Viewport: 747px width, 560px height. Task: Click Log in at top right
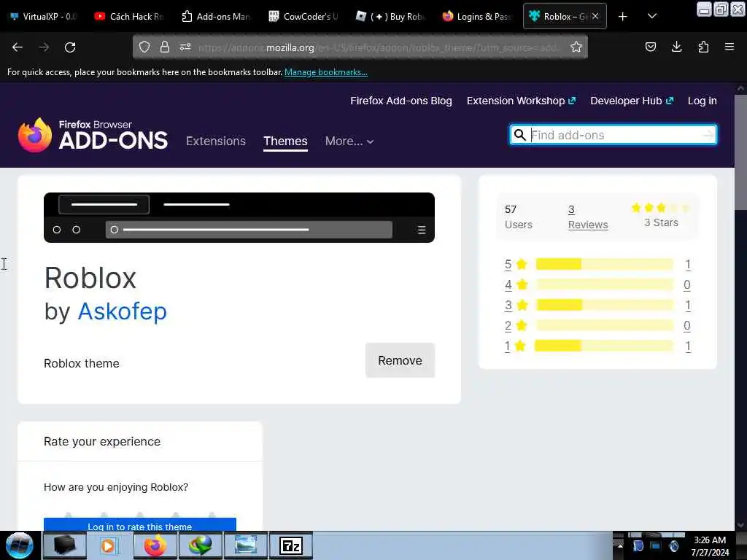click(703, 101)
